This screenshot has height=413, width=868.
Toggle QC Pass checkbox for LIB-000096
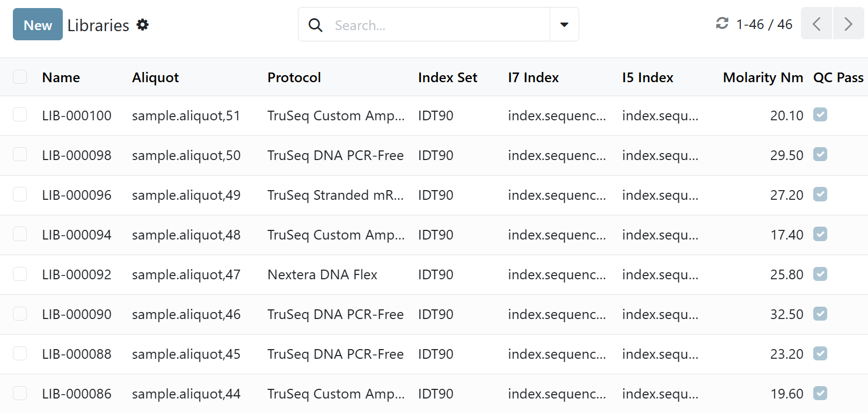click(x=820, y=194)
